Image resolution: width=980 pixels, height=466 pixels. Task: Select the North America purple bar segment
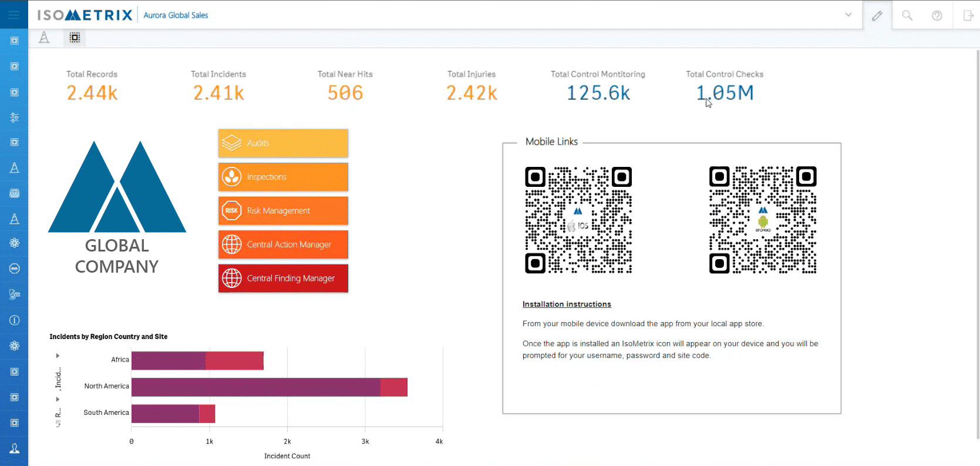[256, 387]
